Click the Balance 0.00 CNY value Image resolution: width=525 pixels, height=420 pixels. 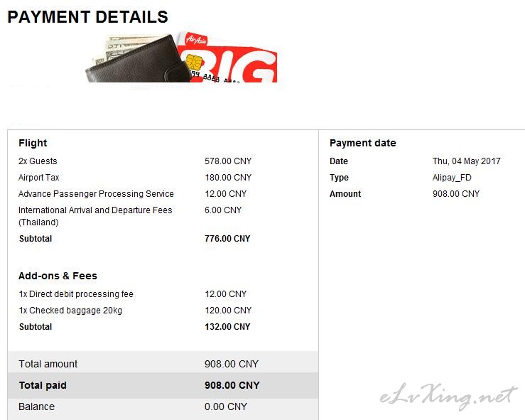(x=226, y=406)
